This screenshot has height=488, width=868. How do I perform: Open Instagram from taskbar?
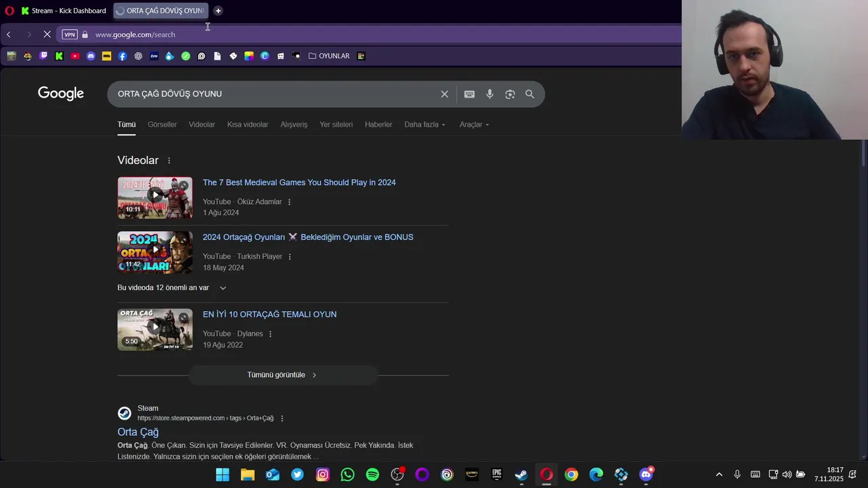click(x=323, y=475)
